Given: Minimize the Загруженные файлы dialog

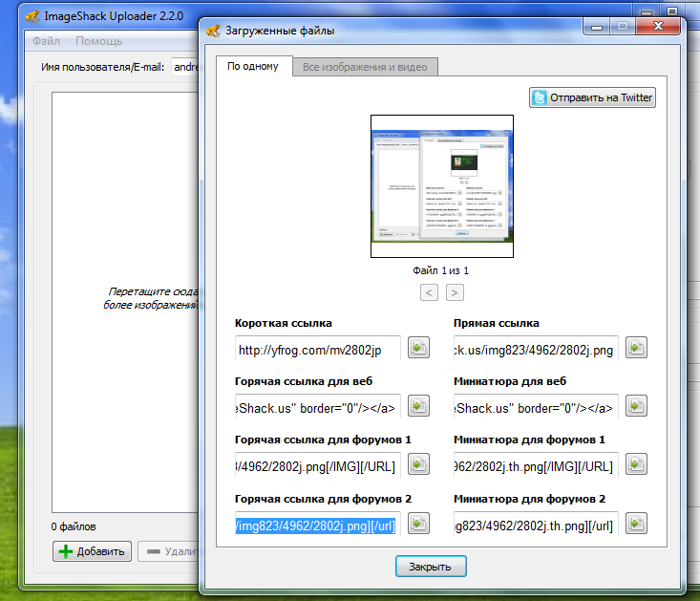Looking at the screenshot, I should click(x=597, y=27).
